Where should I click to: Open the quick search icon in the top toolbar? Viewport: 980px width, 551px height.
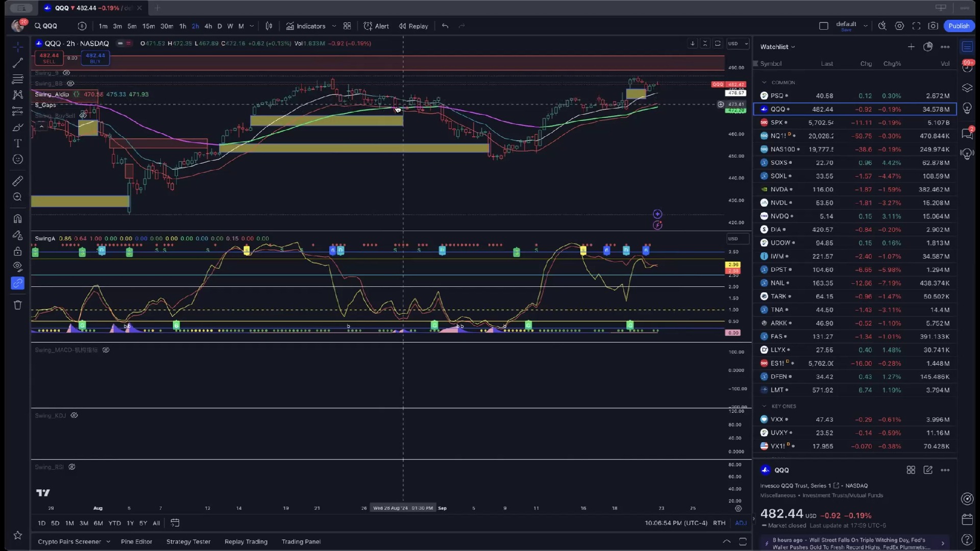tap(882, 26)
